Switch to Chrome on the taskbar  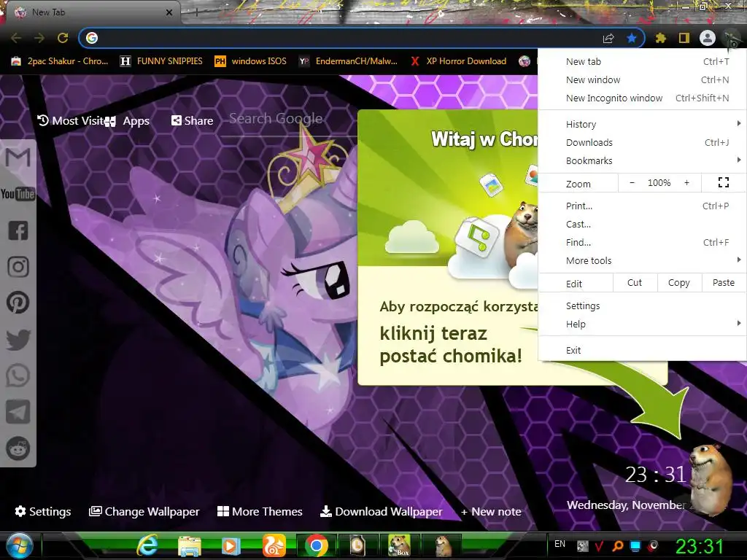click(x=316, y=545)
